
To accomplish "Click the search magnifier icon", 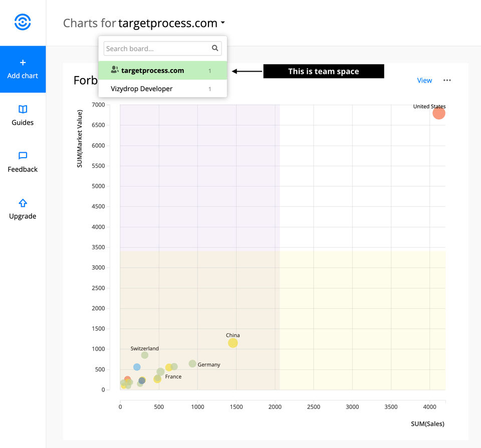I will pos(215,48).
